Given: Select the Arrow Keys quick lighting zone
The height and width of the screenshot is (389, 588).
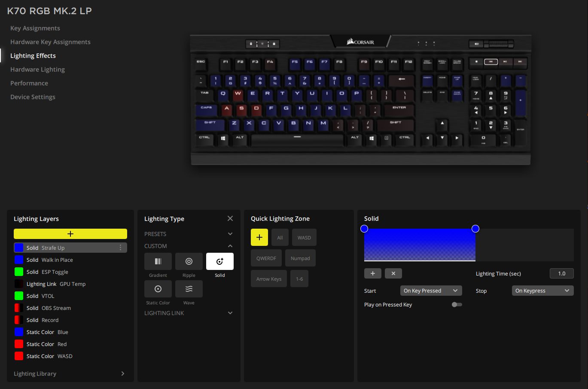Looking at the screenshot, I should pyautogui.click(x=269, y=279).
